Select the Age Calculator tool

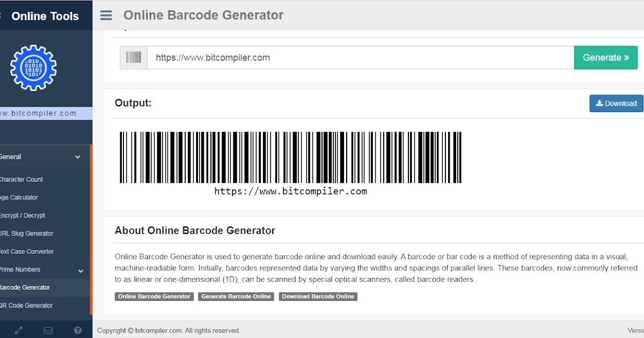coord(20,197)
